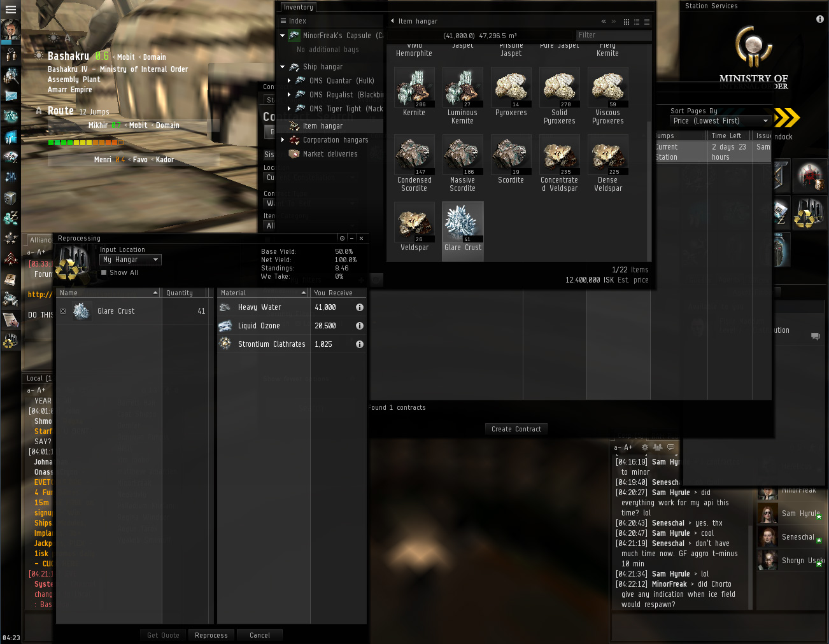Open the character portrait in the Neocom
Viewport: 829px width, 644px height.
coord(10,30)
